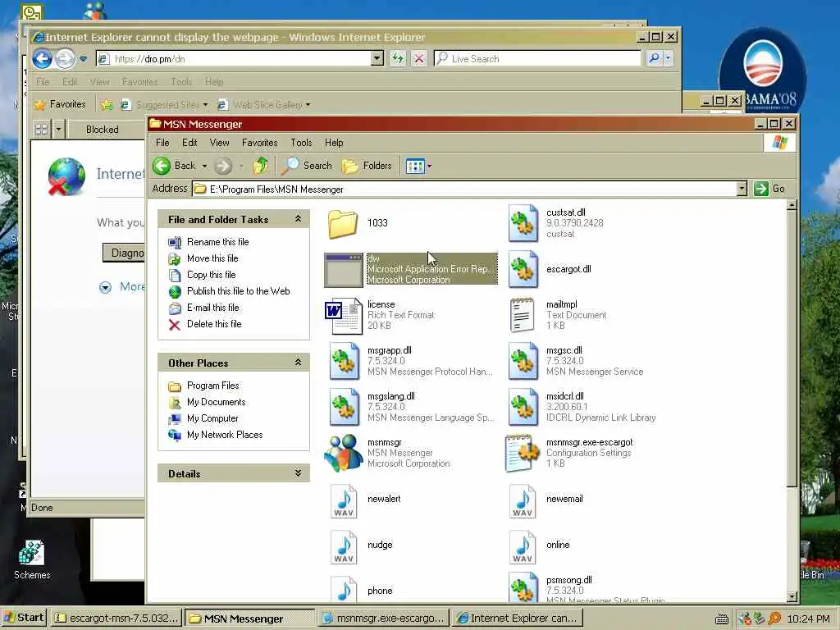Click the Back button in Explorer

coord(175,166)
